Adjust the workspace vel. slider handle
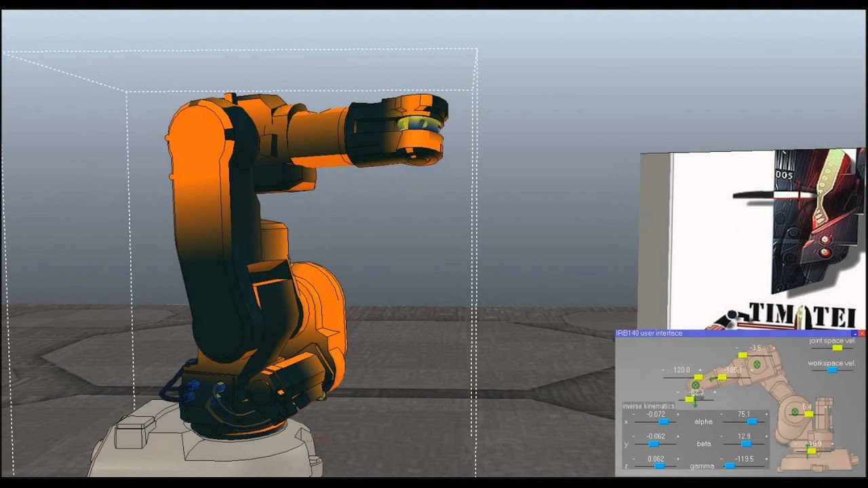 [x=832, y=370]
